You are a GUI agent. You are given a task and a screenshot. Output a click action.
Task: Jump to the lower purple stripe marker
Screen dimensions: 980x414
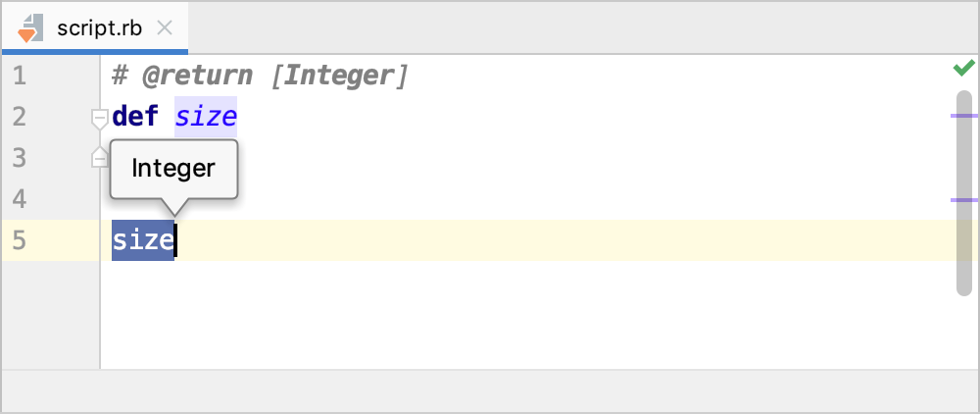[x=964, y=199]
